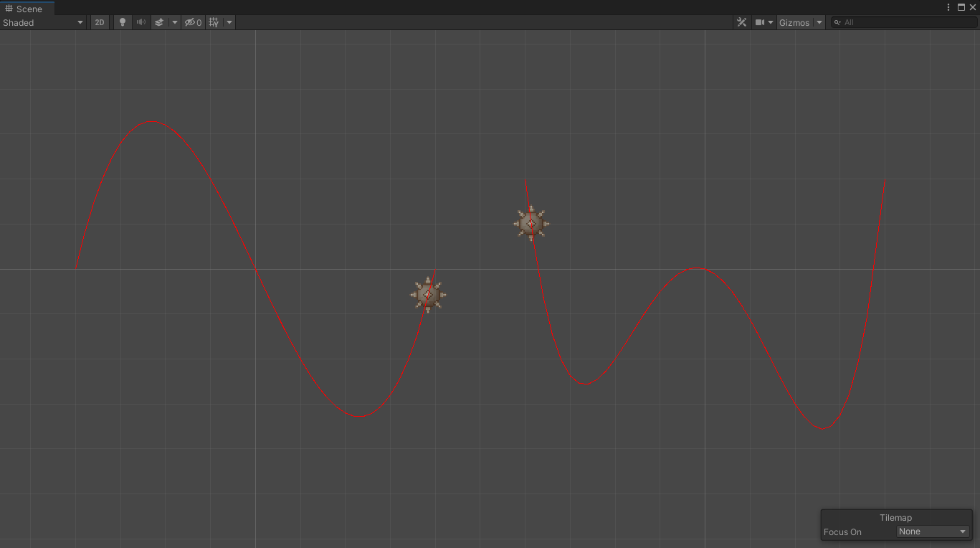Click the scene visibility eye icon
The width and height of the screenshot is (980, 548).
click(x=191, y=22)
